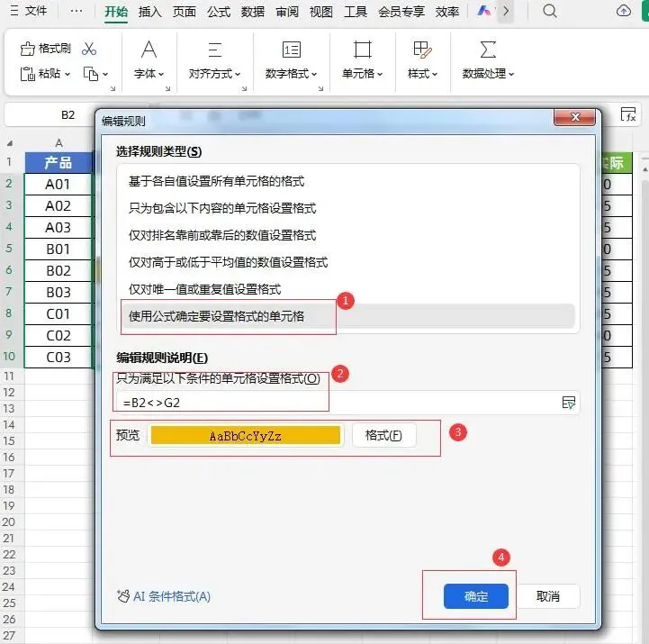Open number format dialog launcher
This screenshot has width=649, height=644.
click(320, 88)
